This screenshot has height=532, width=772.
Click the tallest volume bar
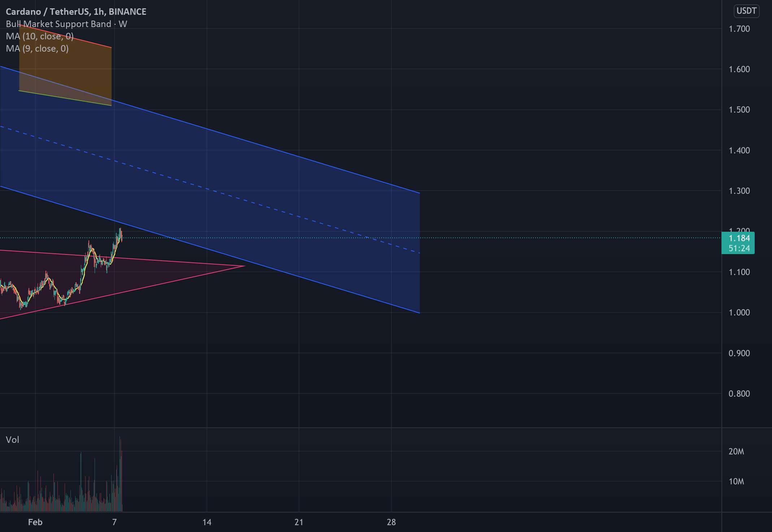[x=120, y=474]
